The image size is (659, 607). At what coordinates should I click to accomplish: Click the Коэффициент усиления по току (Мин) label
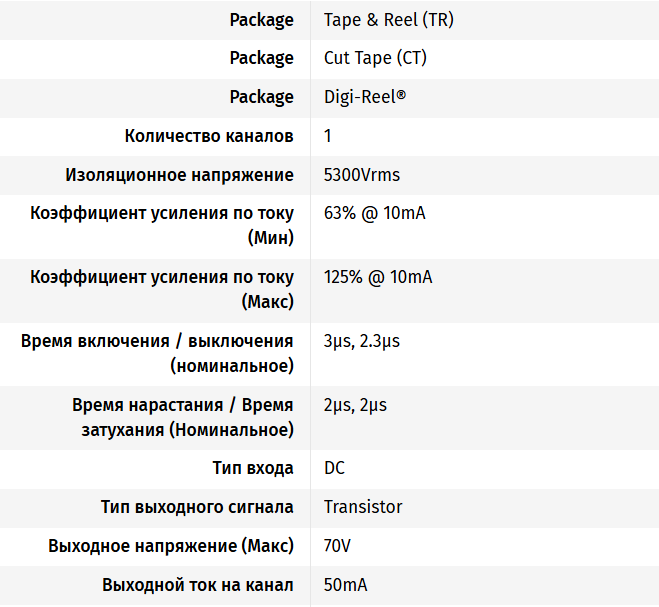point(162,225)
